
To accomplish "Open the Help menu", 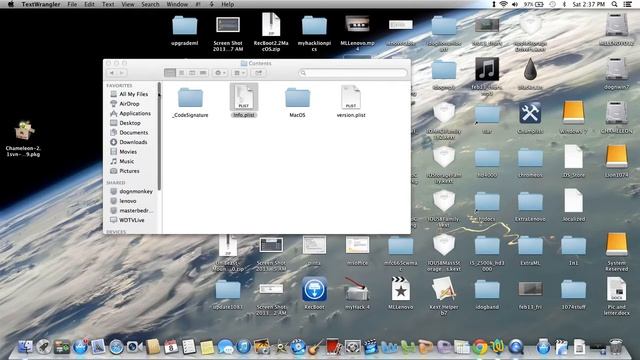I will (x=227, y=4).
